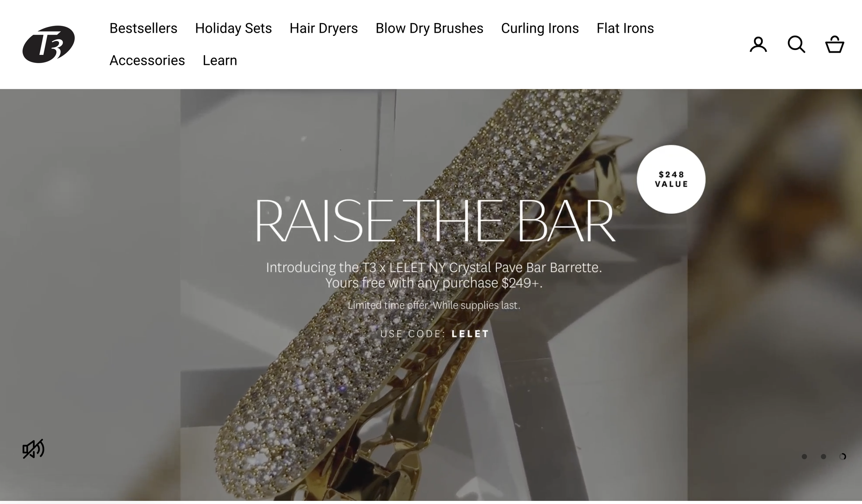Open the shopping basket icon
This screenshot has height=504, width=862.
(834, 44)
